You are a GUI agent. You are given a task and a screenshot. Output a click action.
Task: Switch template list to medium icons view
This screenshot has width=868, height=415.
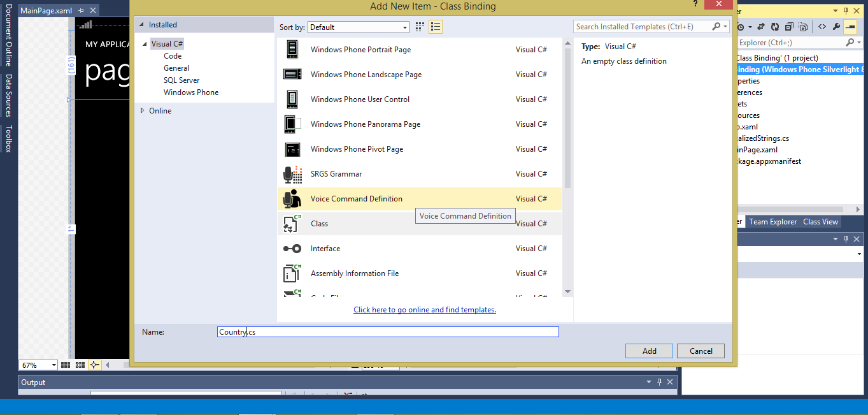point(436,27)
